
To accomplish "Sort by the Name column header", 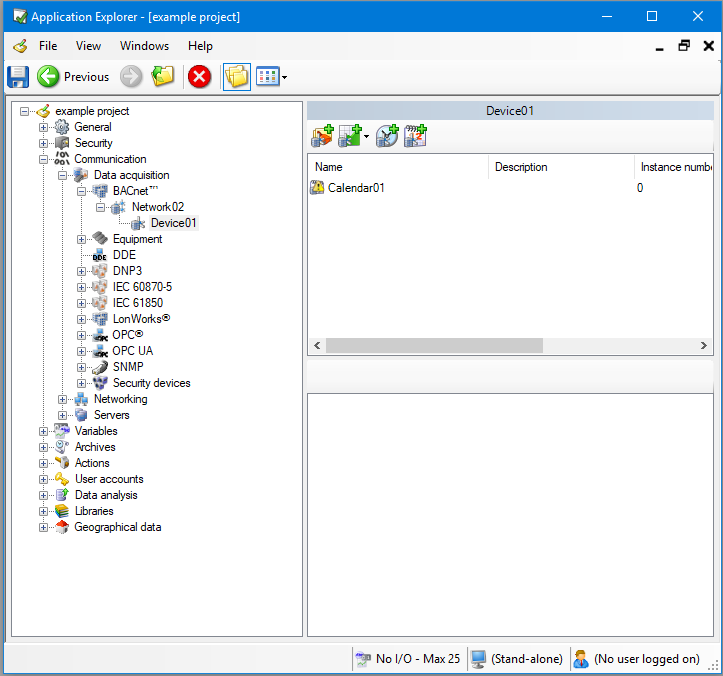I will pyautogui.click(x=398, y=167).
